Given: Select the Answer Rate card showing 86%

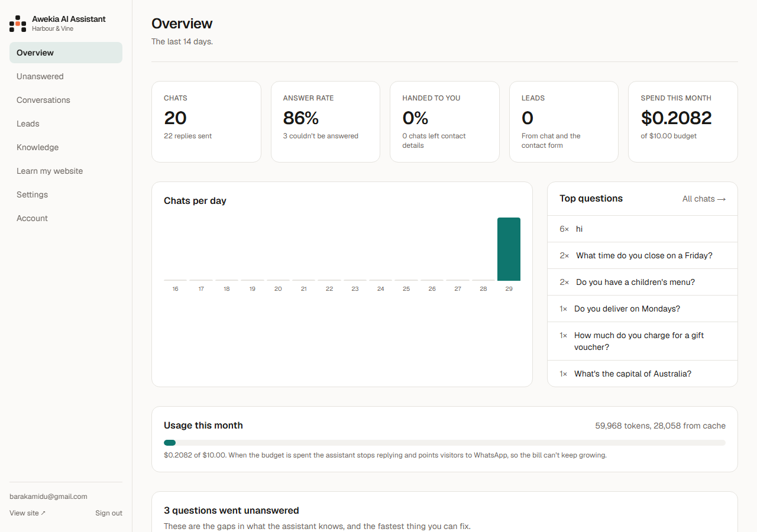Looking at the screenshot, I should [325, 122].
